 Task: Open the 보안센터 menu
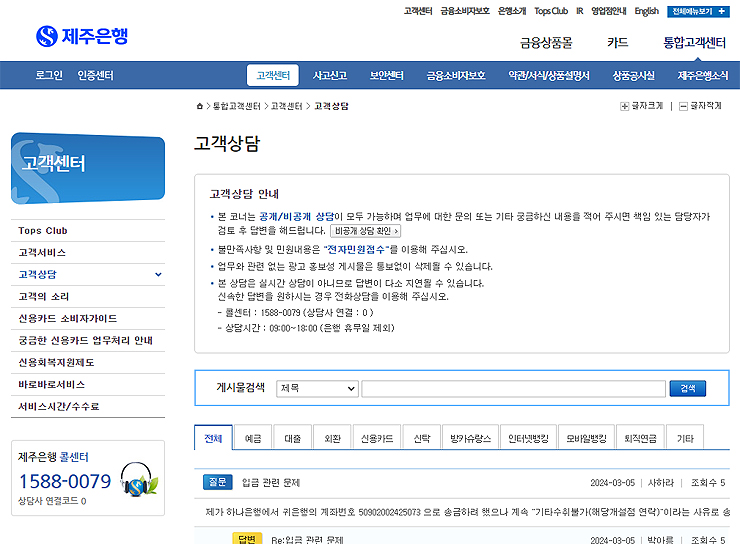click(x=387, y=75)
